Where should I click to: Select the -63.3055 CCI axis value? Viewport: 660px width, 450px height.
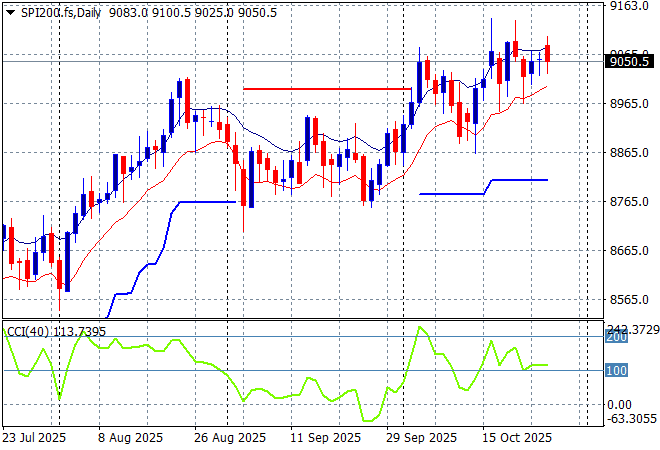tap(631, 418)
